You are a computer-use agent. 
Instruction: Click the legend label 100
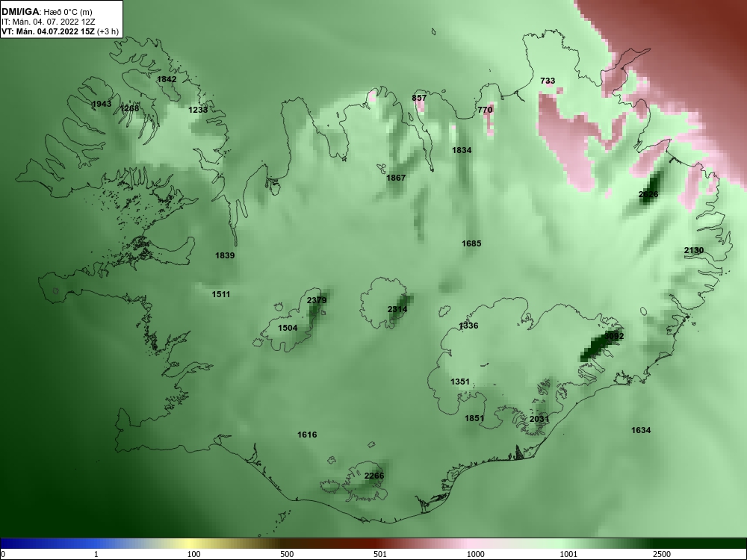193,554
